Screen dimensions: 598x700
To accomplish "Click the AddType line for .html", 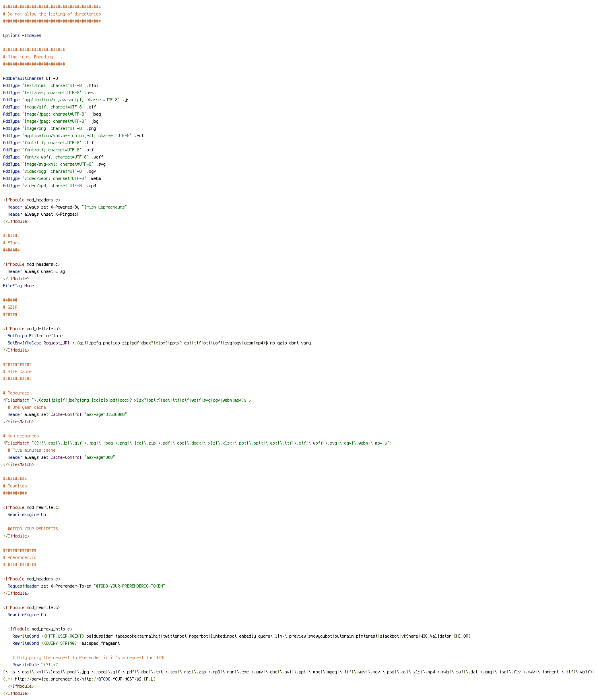I will coord(50,85).
